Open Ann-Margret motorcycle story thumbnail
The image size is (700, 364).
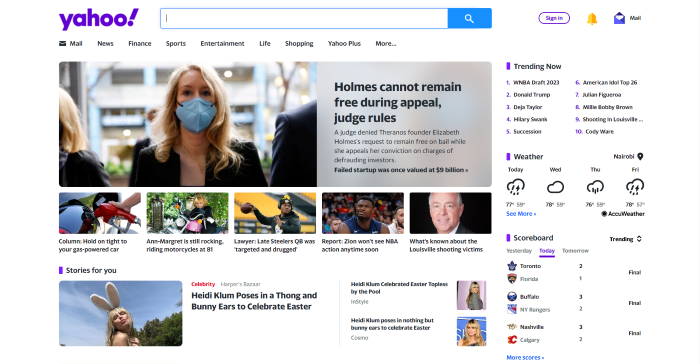[x=188, y=213]
